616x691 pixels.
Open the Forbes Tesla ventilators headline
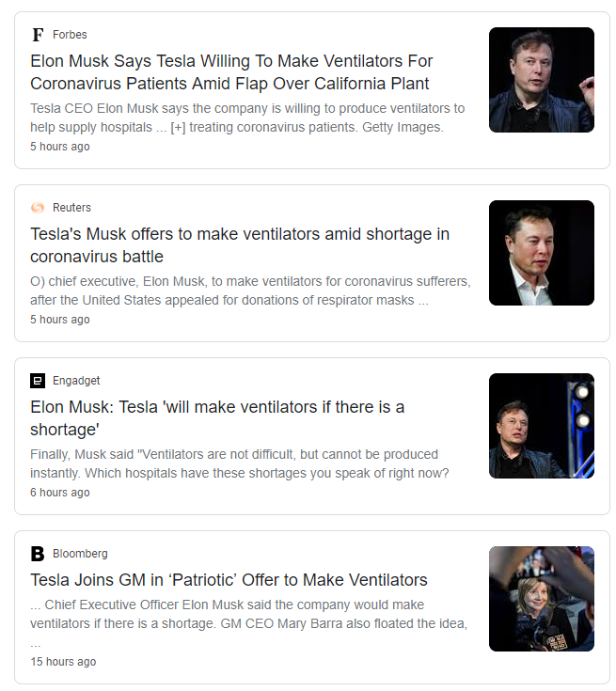tap(231, 72)
